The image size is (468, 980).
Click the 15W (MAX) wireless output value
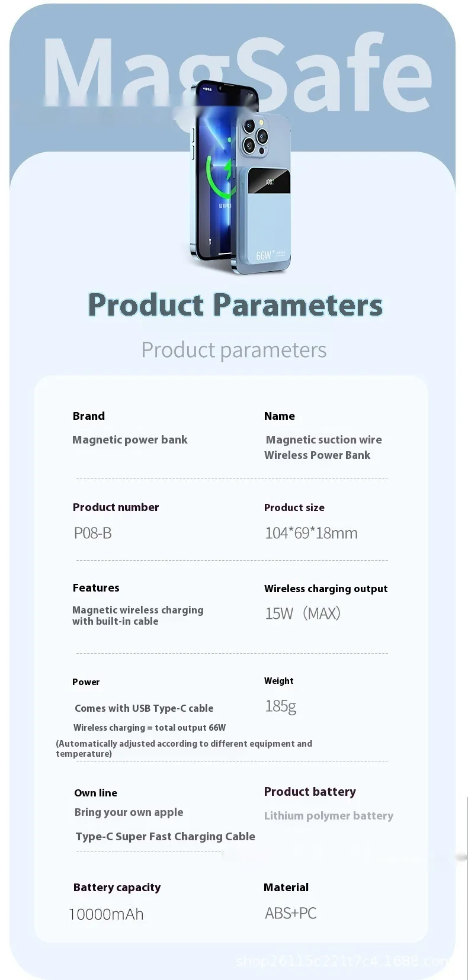point(303,613)
